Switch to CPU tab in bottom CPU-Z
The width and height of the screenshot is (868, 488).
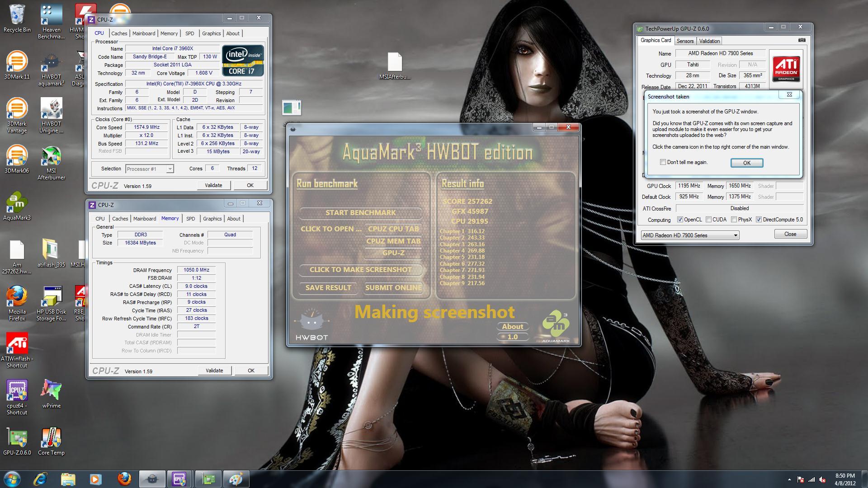coord(100,219)
